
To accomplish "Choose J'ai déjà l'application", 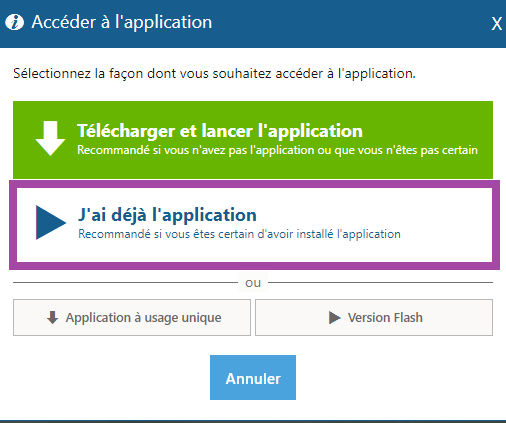I will 254,225.
